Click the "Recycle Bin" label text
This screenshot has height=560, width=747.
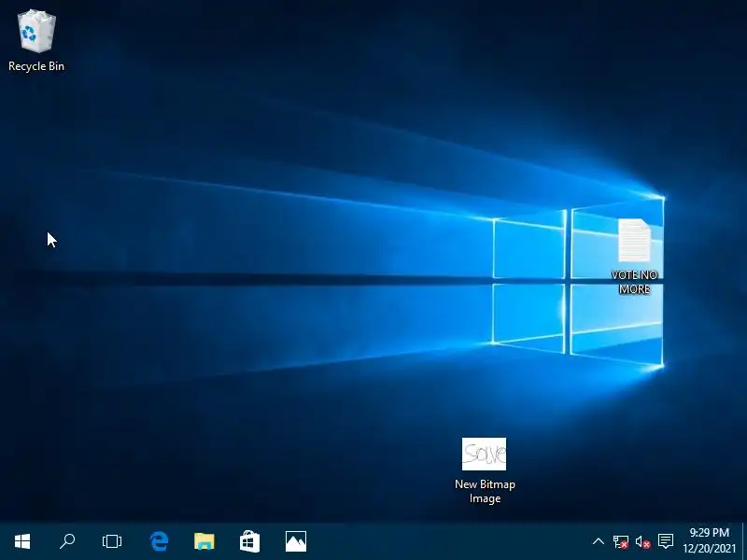[36, 66]
